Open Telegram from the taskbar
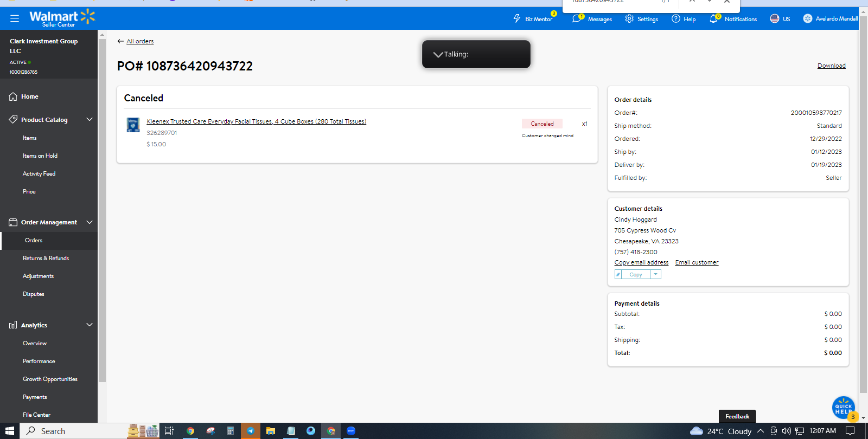 tap(251, 431)
